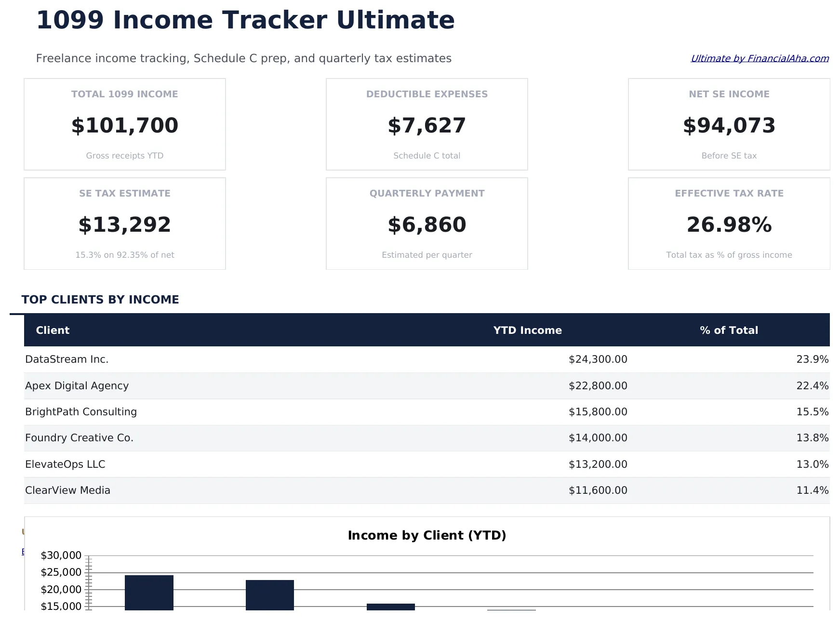Sort table by the % of Total column header
This screenshot has width=840, height=620.
click(729, 330)
